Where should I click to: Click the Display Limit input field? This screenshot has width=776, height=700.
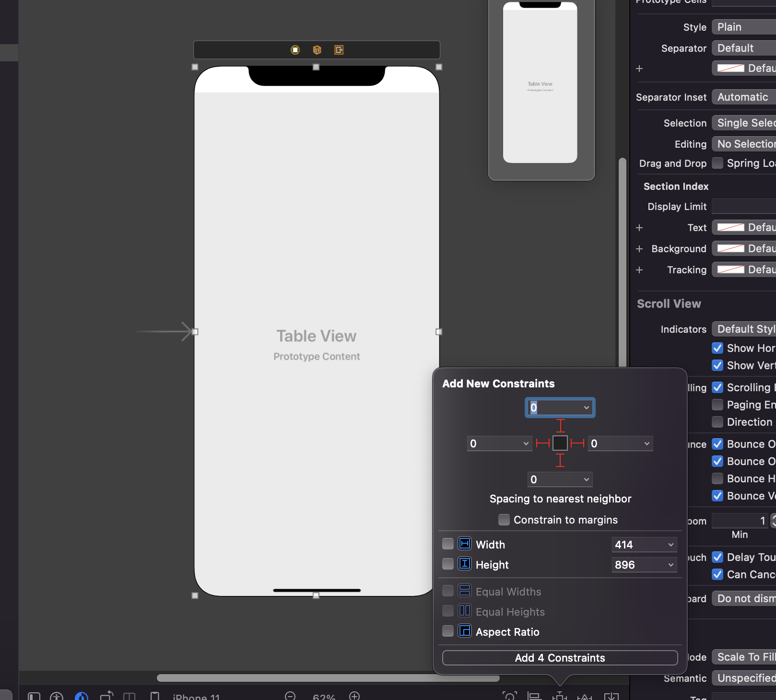pos(744,206)
